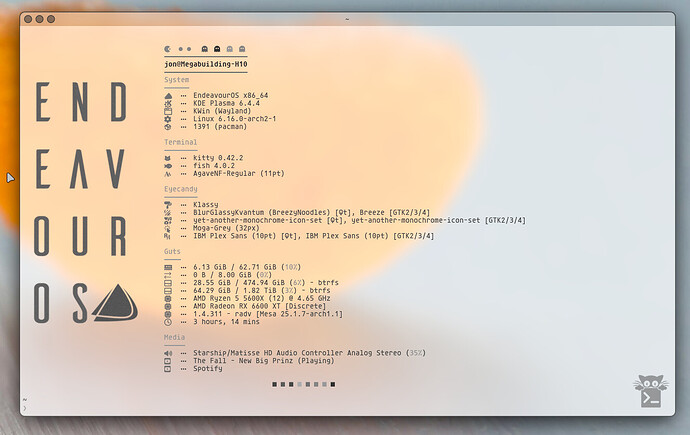Click the chip icon beside 1.4.311 - radv
The height and width of the screenshot is (435, 690).
pyautogui.click(x=168, y=314)
